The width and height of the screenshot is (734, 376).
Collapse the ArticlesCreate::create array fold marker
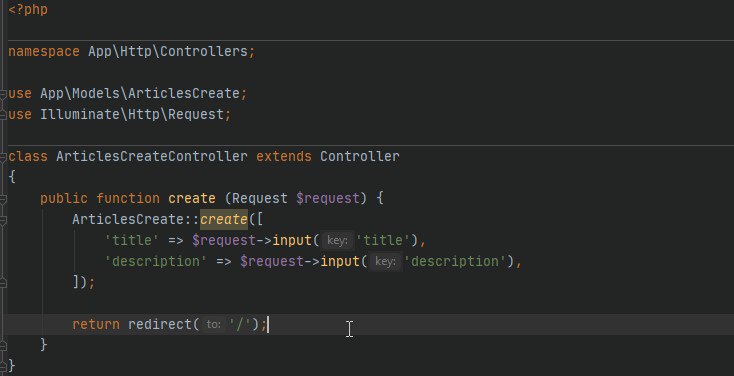(x=3, y=220)
